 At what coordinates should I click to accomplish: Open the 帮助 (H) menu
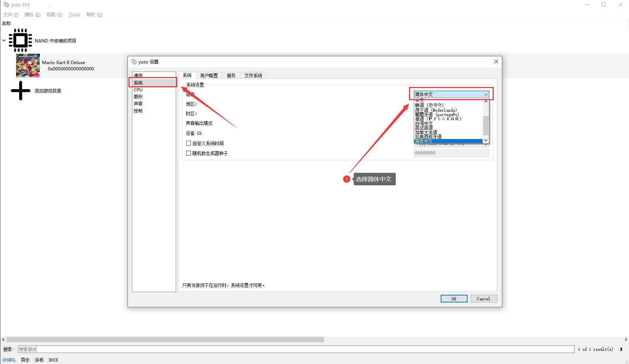click(94, 15)
